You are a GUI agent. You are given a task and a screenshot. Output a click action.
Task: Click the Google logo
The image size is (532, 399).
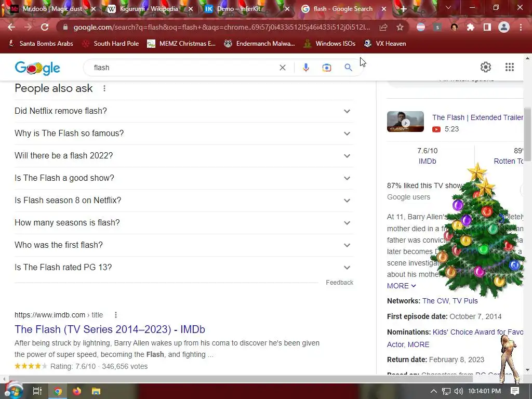click(37, 68)
